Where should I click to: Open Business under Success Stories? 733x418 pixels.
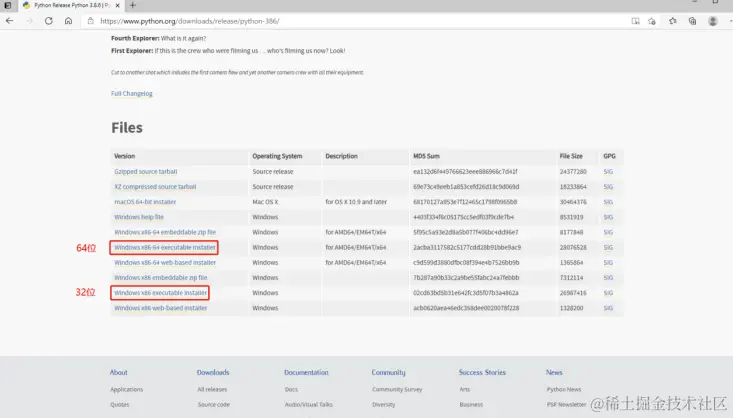click(x=471, y=404)
